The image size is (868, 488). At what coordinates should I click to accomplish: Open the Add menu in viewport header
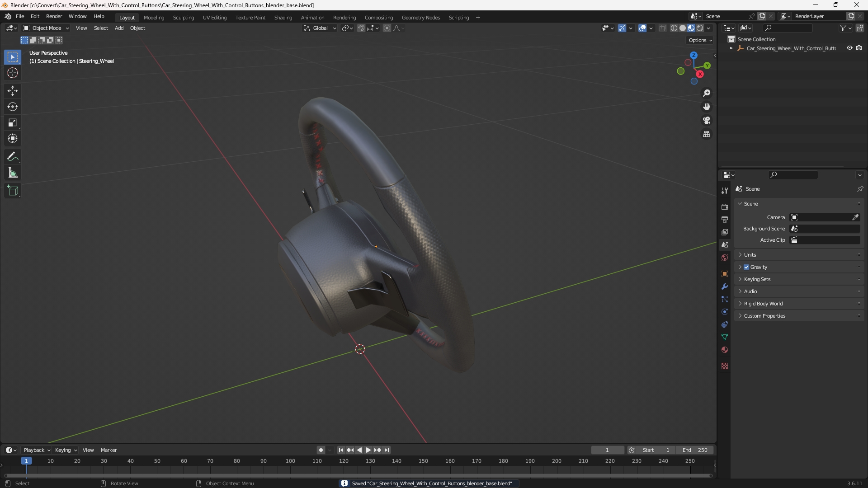click(119, 28)
